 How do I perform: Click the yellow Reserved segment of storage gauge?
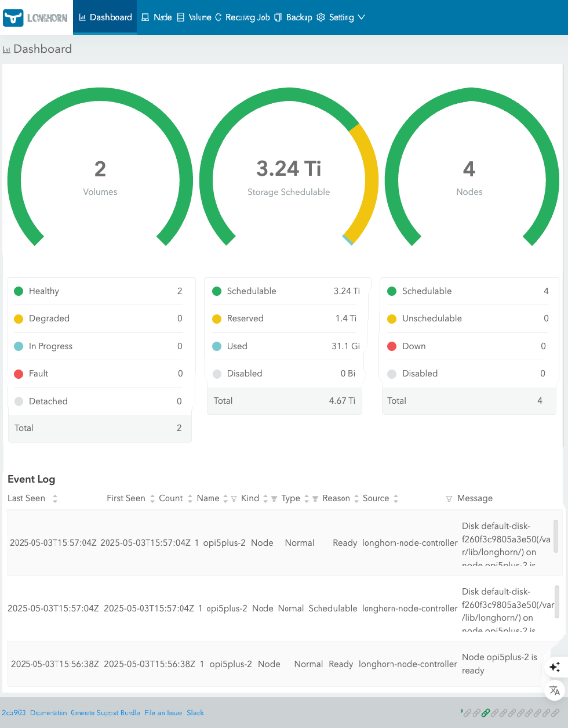[x=369, y=180]
